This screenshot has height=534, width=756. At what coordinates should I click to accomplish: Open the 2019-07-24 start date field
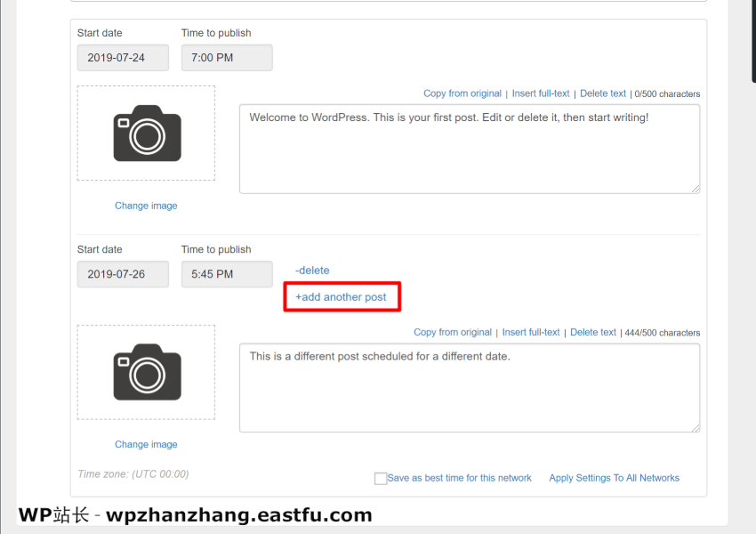coord(123,58)
